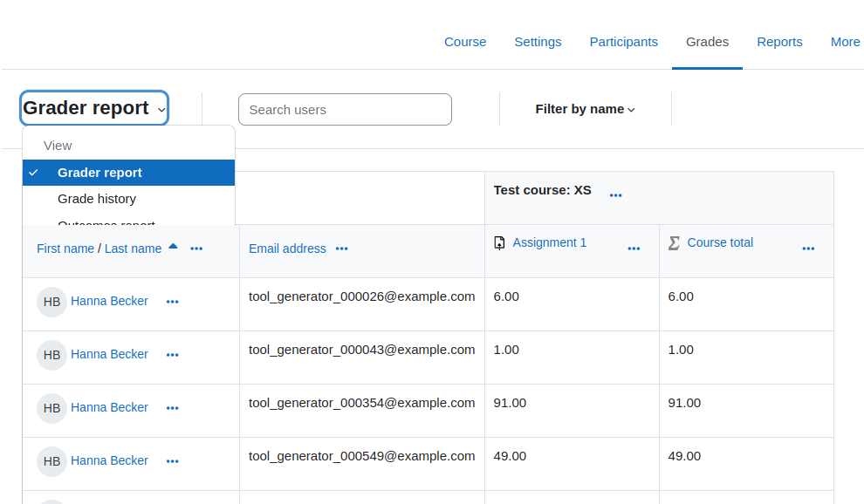Click Assignment 1 grade 91.00
This screenshot has width=864, height=504.
point(510,403)
